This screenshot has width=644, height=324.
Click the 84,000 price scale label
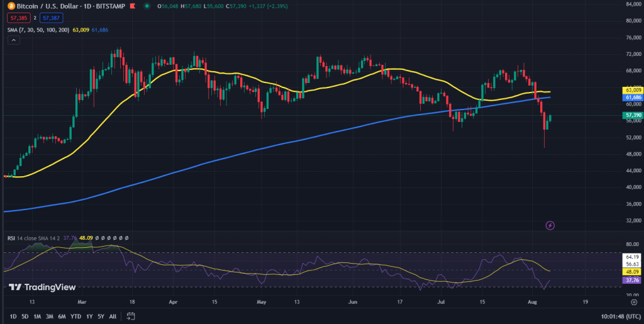(634, 4)
